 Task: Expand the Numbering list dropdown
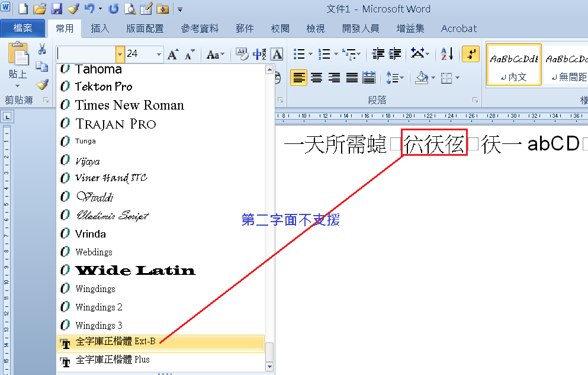pos(336,55)
